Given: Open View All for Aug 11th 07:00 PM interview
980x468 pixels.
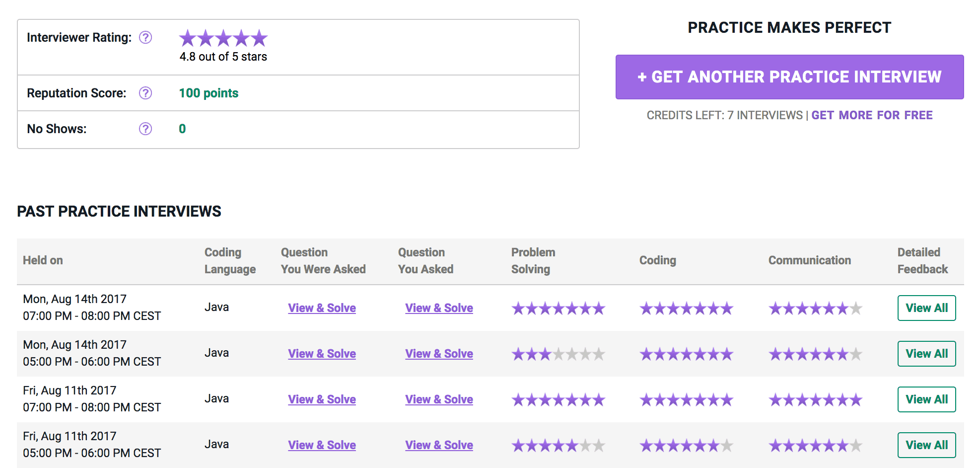Looking at the screenshot, I should [x=926, y=399].
